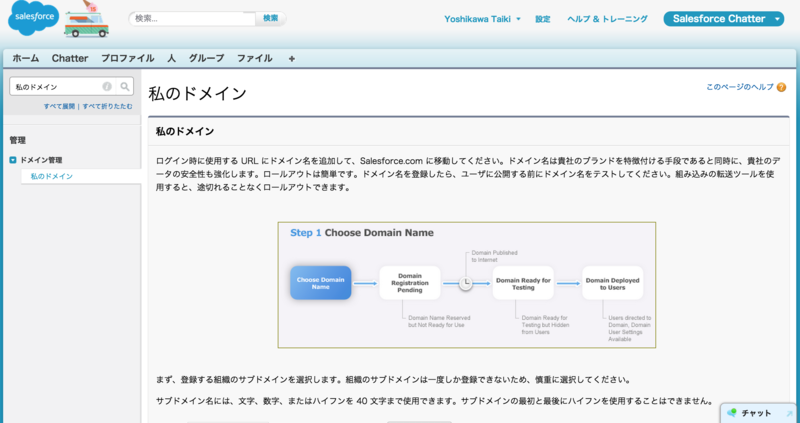Select 私のドメイン in sidebar tree
Screen dimensions: 800x423
[52, 176]
